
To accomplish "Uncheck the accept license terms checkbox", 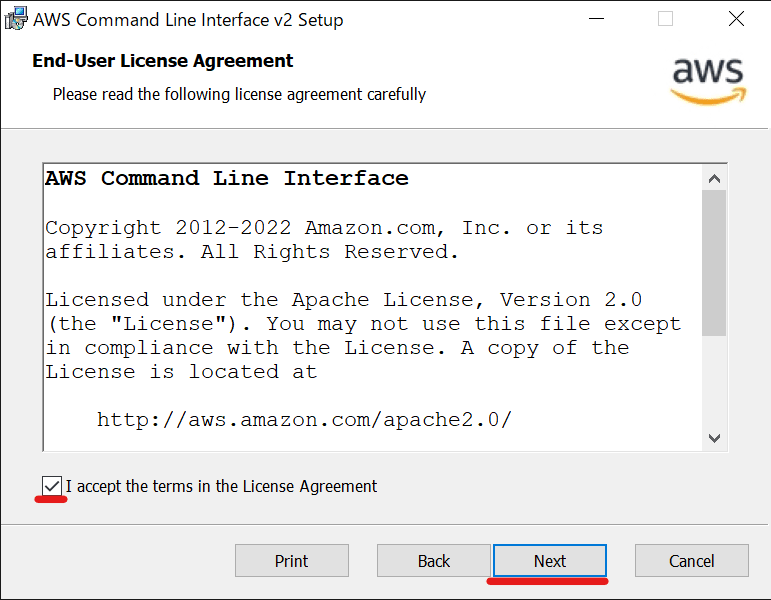I will [52, 486].
